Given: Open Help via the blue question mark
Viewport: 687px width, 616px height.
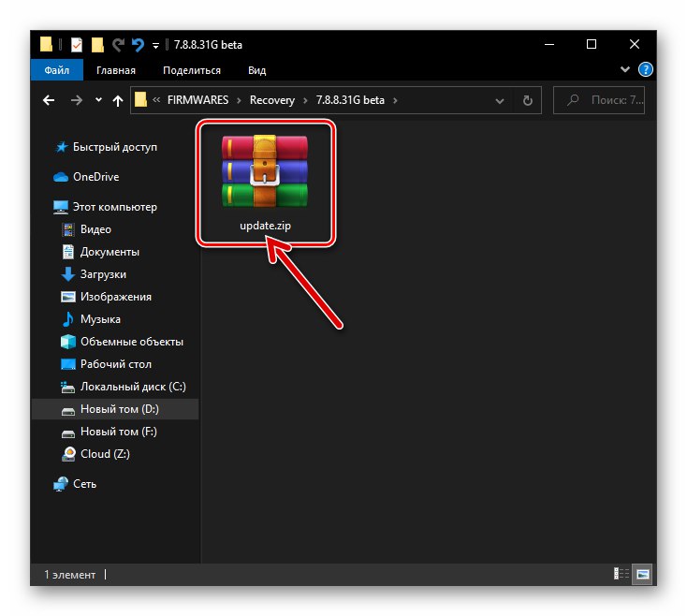Looking at the screenshot, I should (646, 69).
